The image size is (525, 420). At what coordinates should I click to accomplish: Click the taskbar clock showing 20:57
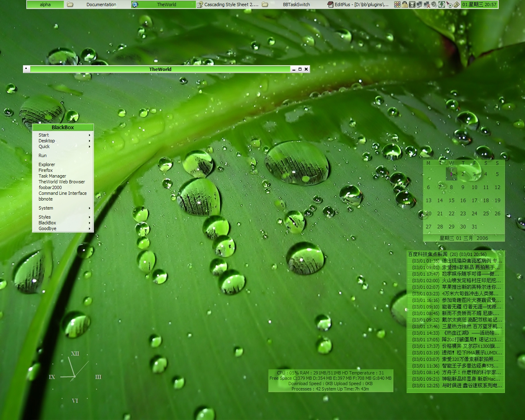pyautogui.click(x=479, y=5)
